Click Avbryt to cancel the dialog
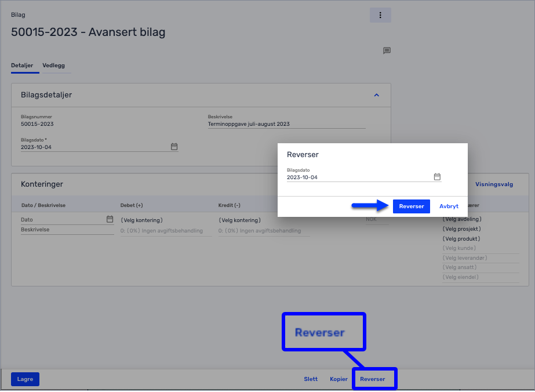535x392 pixels. coord(449,206)
